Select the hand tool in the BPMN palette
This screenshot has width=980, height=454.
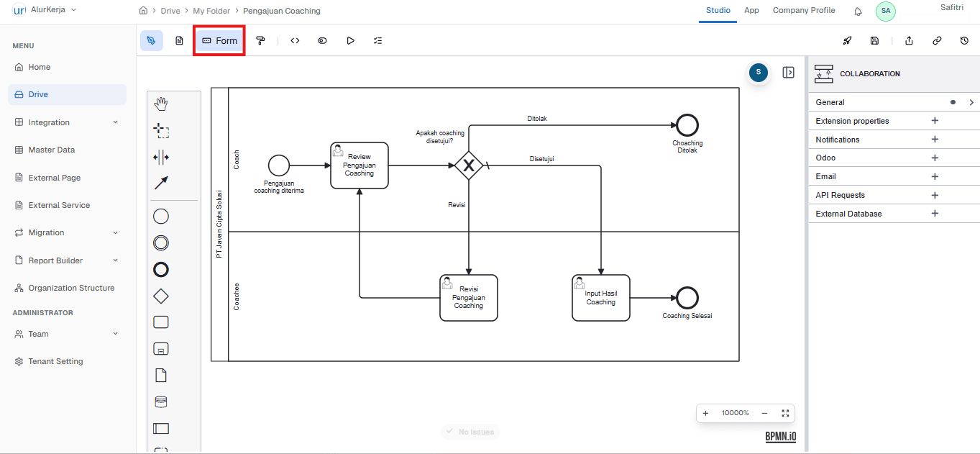click(x=160, y=103)
